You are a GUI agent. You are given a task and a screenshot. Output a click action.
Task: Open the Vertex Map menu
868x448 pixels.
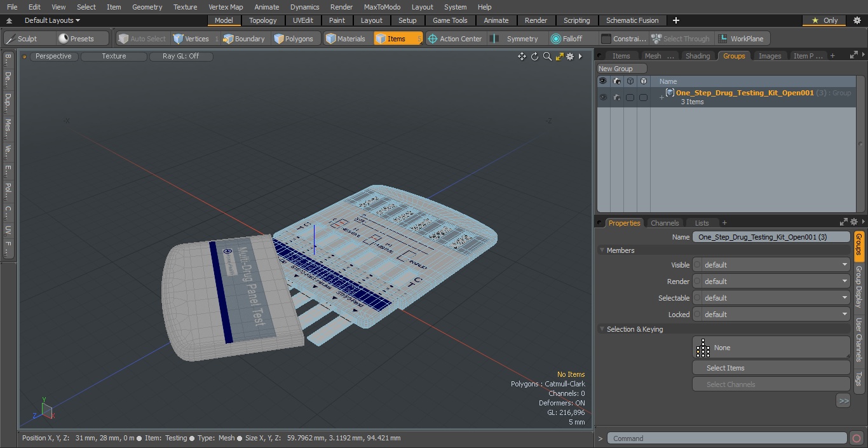226,7
